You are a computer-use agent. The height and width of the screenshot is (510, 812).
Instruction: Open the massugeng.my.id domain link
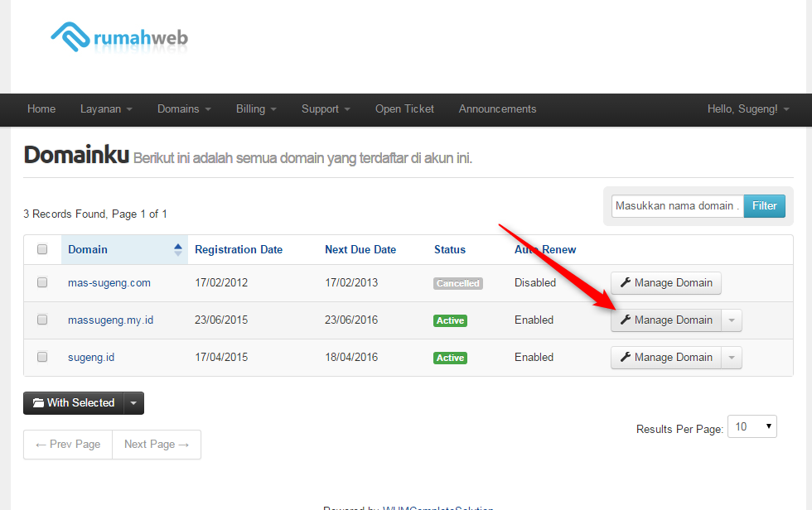(x=110, y=320)
